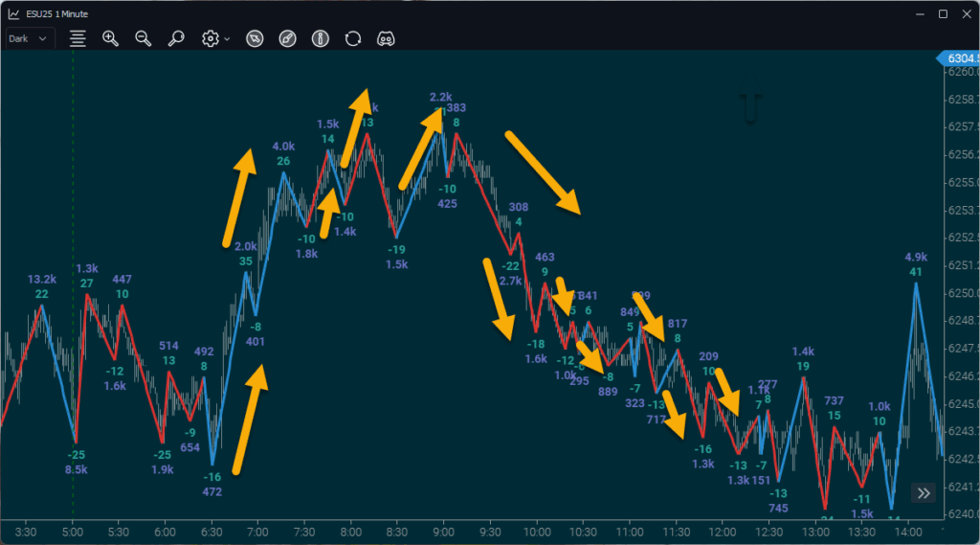Click the 3:30 time axis label

click(x=26, y=533)
